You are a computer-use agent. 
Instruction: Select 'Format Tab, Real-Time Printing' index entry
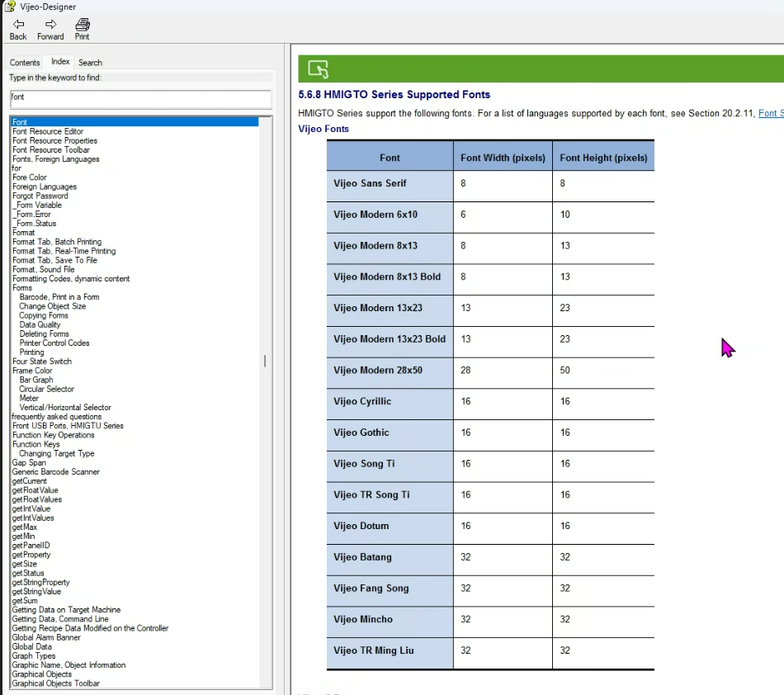pyautogui.click(x=64, y=251)
